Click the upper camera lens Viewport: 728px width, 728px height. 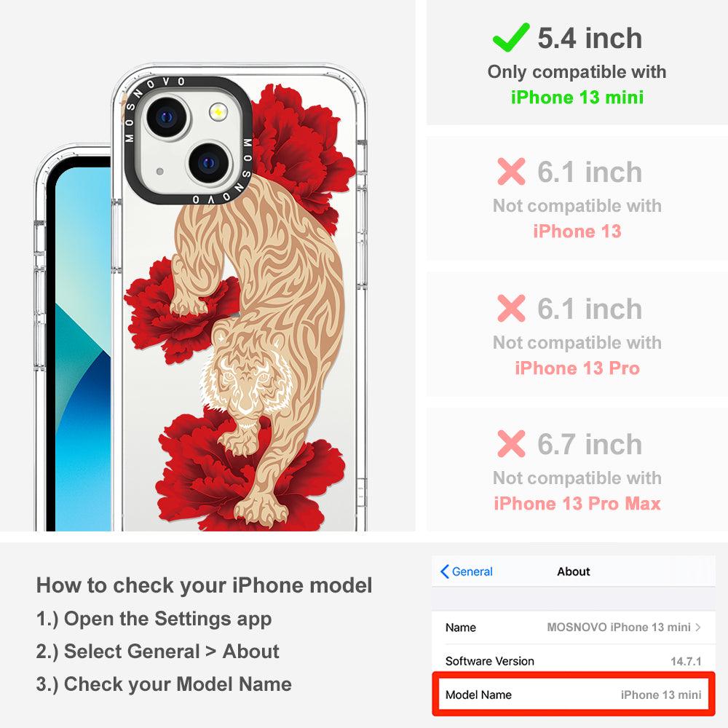[167, 116]
